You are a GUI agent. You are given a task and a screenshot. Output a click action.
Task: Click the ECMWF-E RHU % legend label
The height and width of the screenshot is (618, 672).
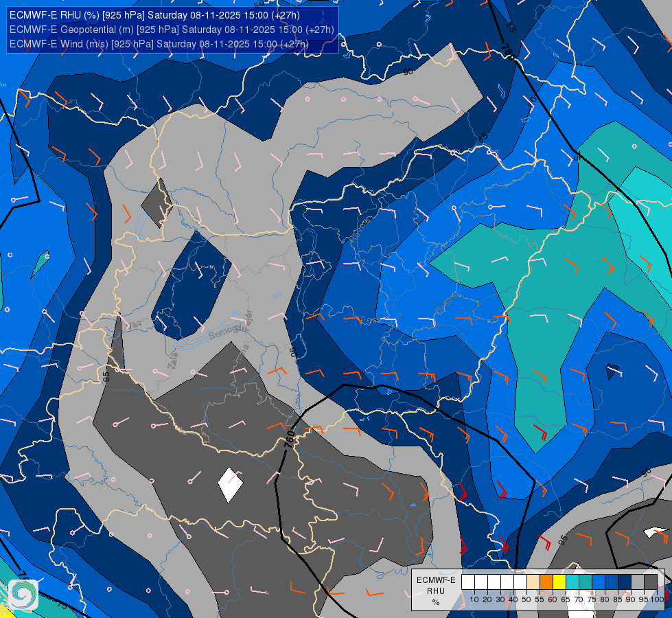436,591
